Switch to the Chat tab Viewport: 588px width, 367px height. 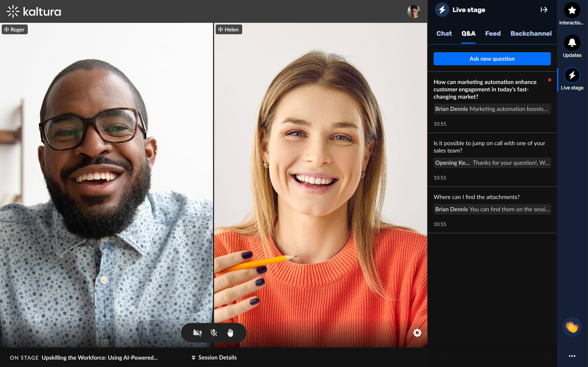[x=444, y=34]
